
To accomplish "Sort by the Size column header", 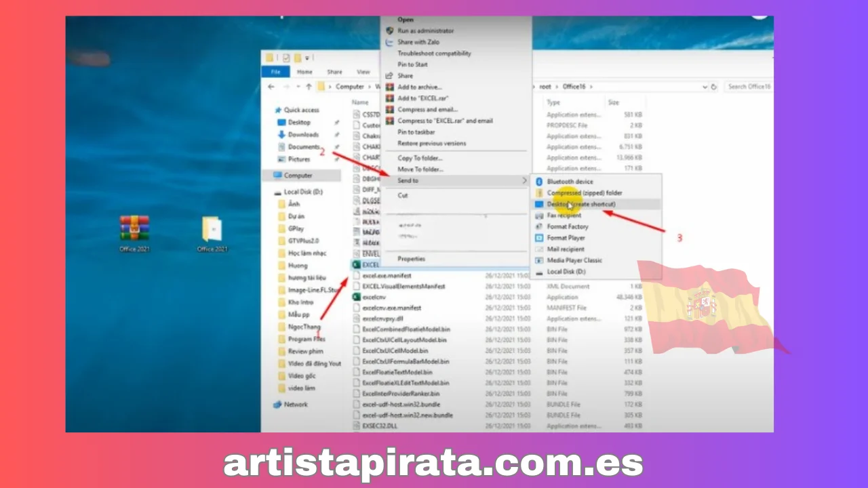I will [614, 102].
